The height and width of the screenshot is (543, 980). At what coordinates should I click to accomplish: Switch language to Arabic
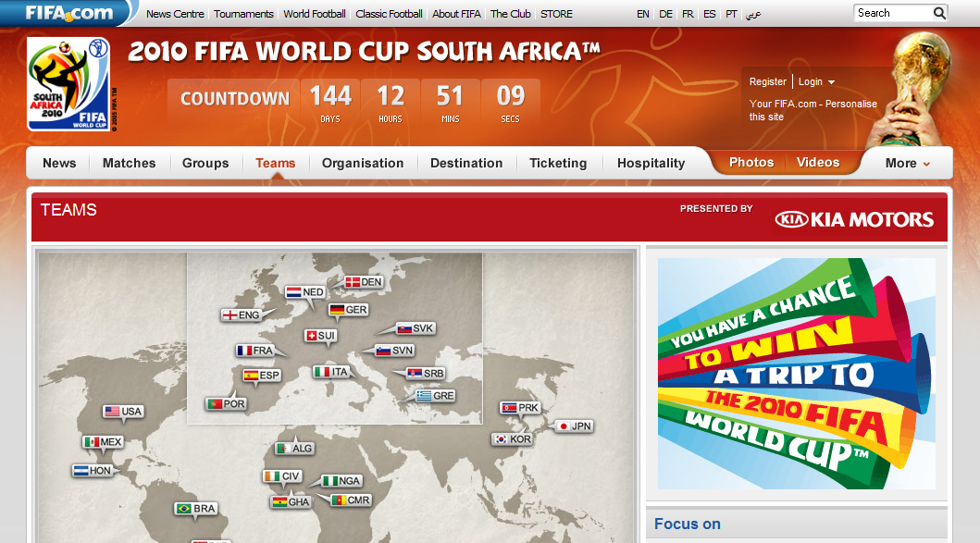(753, 14)
